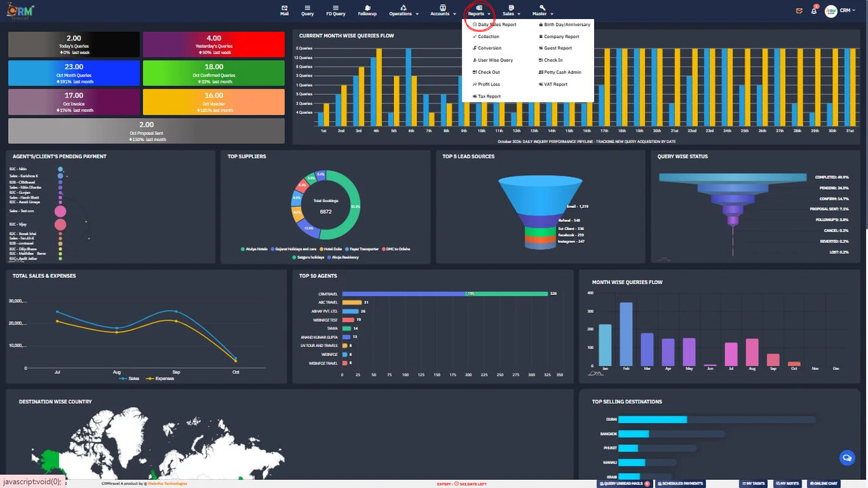This screenshot has height=488, width=868.
Task: Open the Today's Queries stat card
Action: click(74, 44)
